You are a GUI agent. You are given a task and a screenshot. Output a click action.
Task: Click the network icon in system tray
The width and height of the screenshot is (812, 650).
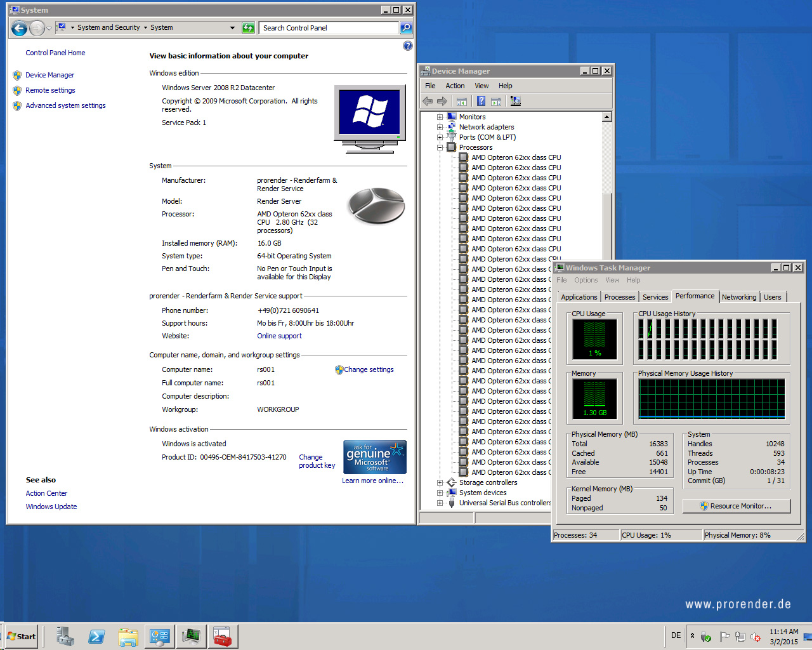click(740, 637)
